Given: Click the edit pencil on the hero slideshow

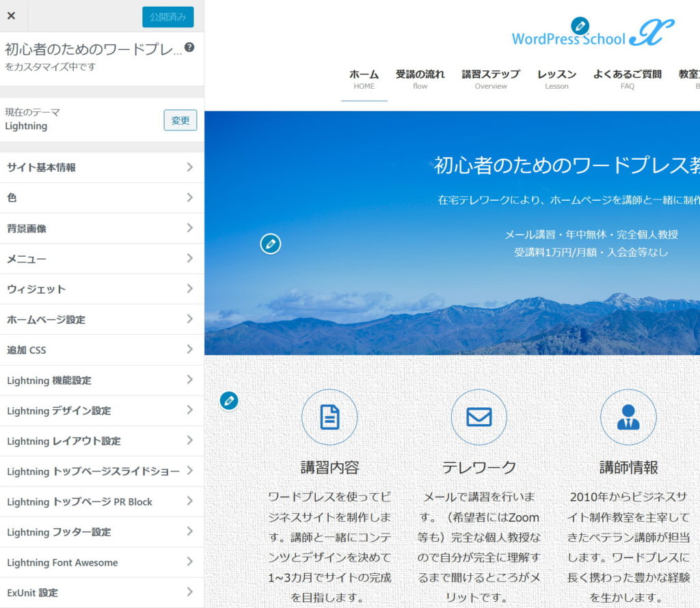Looking at the screenshot, I should tap(271, 243).
